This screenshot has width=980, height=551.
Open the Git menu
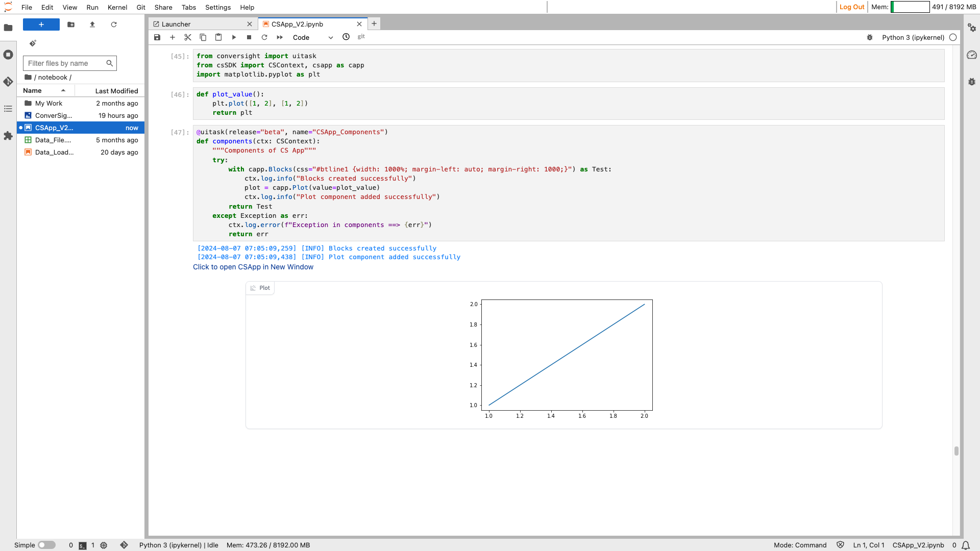tap(141, 7)
